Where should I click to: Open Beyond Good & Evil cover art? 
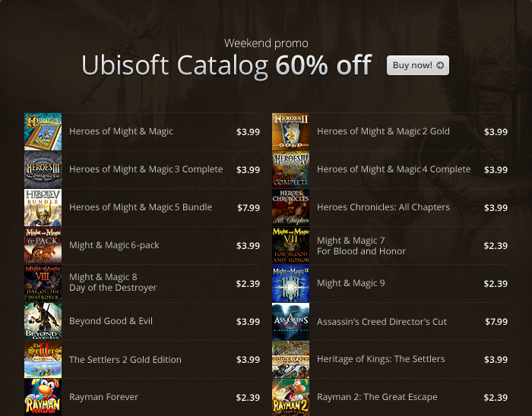tap(43, 322)
